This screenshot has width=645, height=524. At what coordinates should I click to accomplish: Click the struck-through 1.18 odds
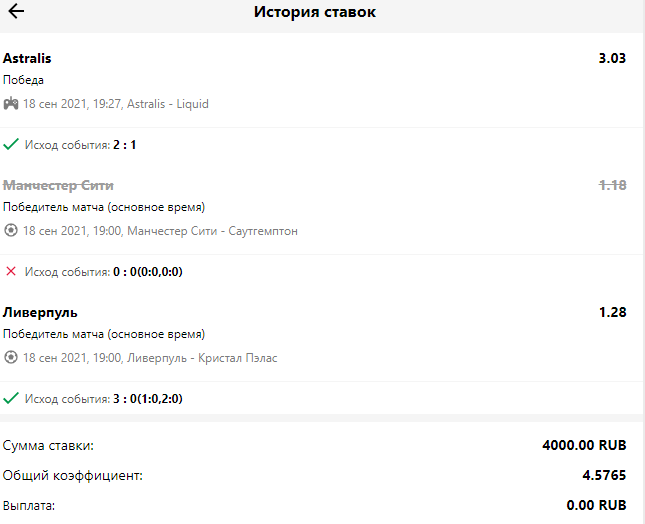(x=611, y=186)
